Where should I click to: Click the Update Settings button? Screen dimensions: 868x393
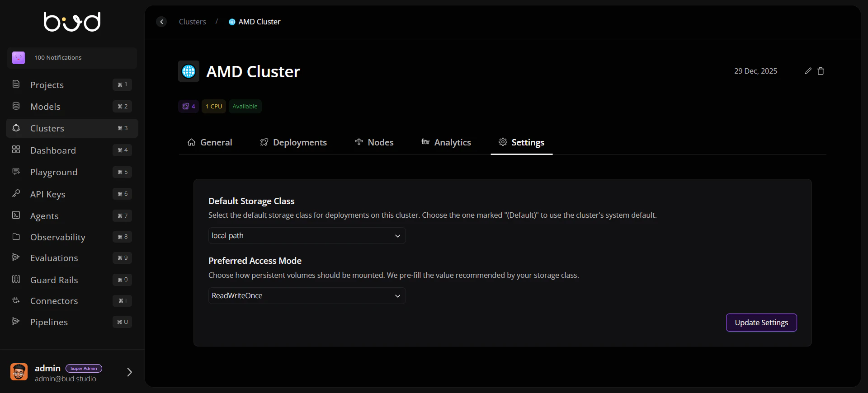(x=761, y=323)
